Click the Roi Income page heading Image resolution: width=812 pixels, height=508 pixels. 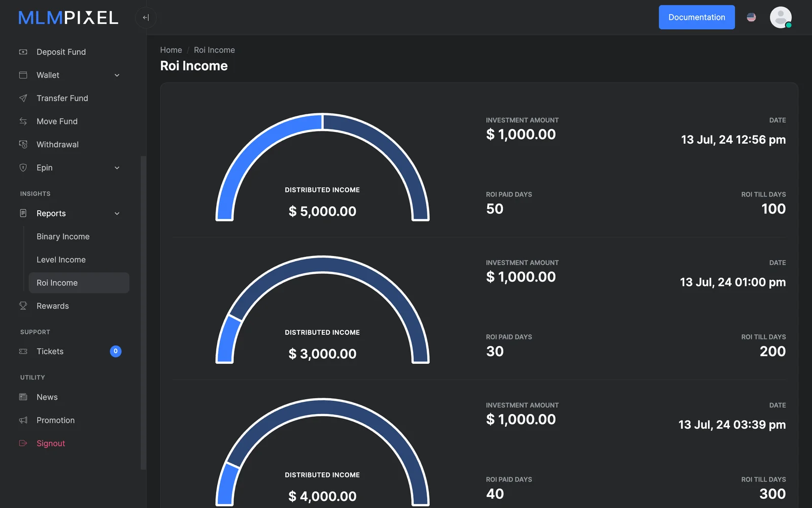click(x=194, y=66)
